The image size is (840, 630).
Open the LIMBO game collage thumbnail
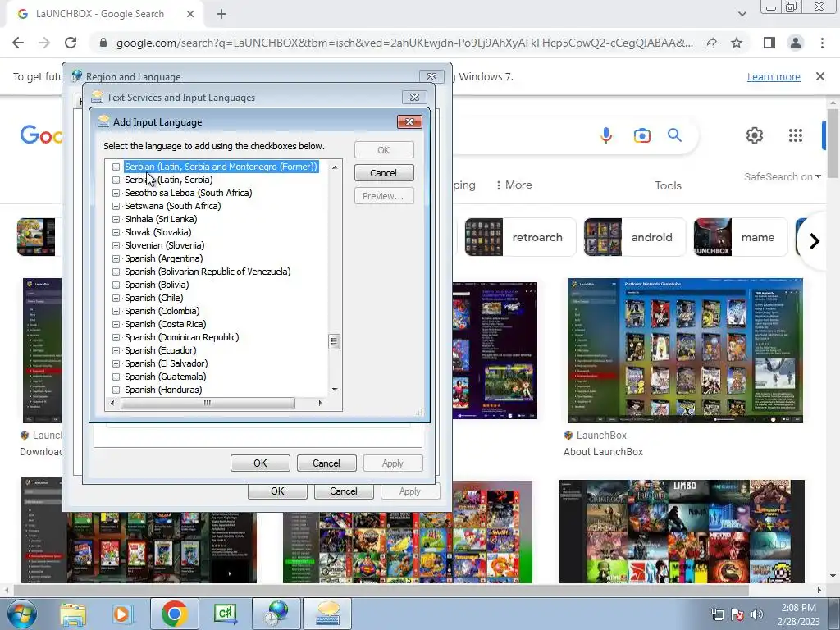tap(682, 532)
